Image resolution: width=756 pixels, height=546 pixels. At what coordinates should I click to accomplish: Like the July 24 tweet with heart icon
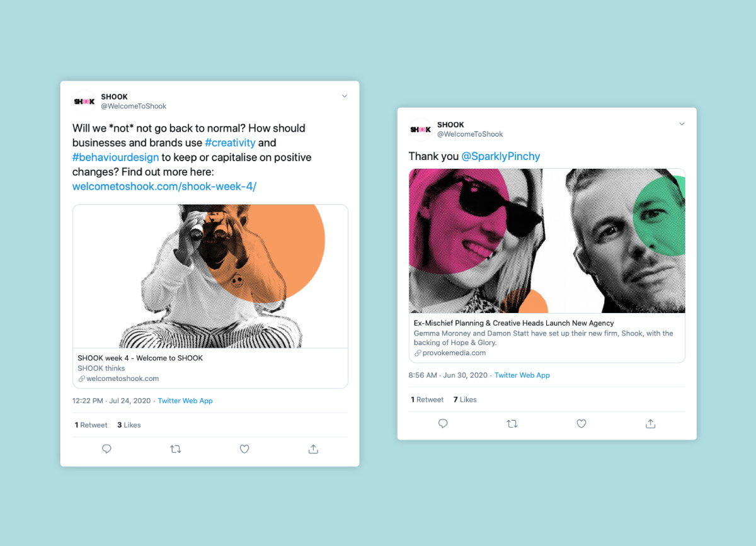(x=244, y=449)
